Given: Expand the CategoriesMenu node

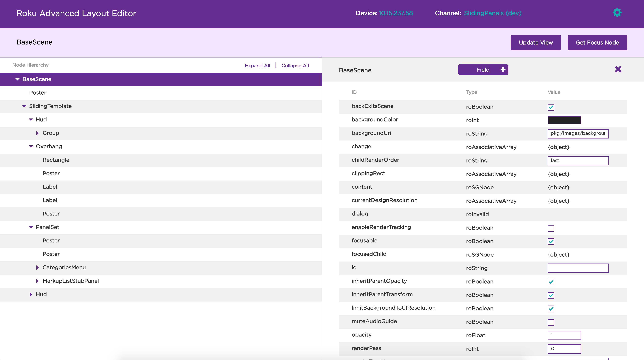Looking at the screenshot, I should point(37,268).
